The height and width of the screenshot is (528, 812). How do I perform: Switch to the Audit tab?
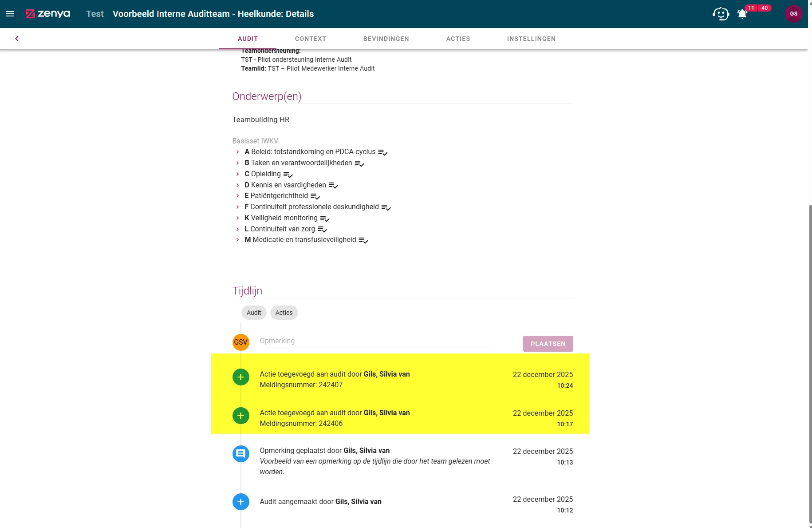point(248,39)
